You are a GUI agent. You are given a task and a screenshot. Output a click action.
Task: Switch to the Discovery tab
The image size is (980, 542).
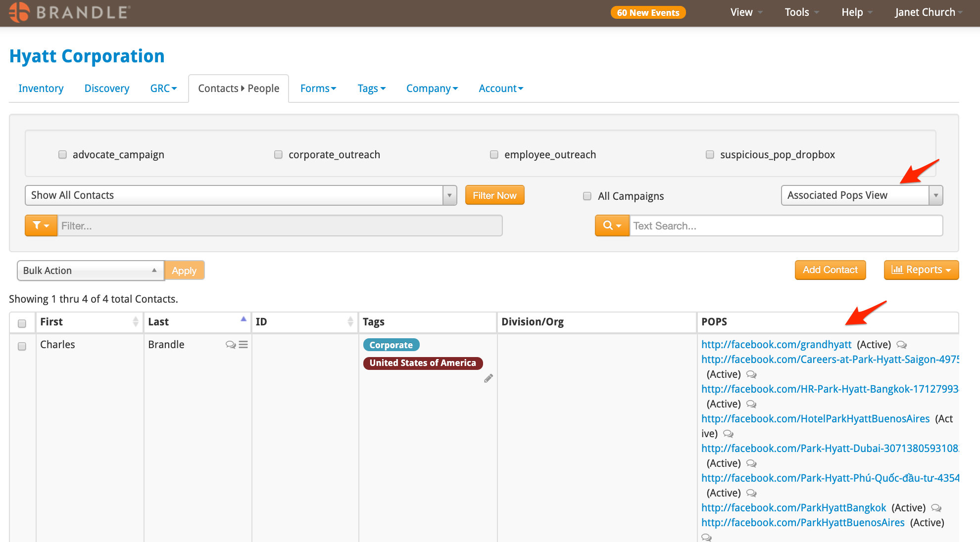pos(107,89)
